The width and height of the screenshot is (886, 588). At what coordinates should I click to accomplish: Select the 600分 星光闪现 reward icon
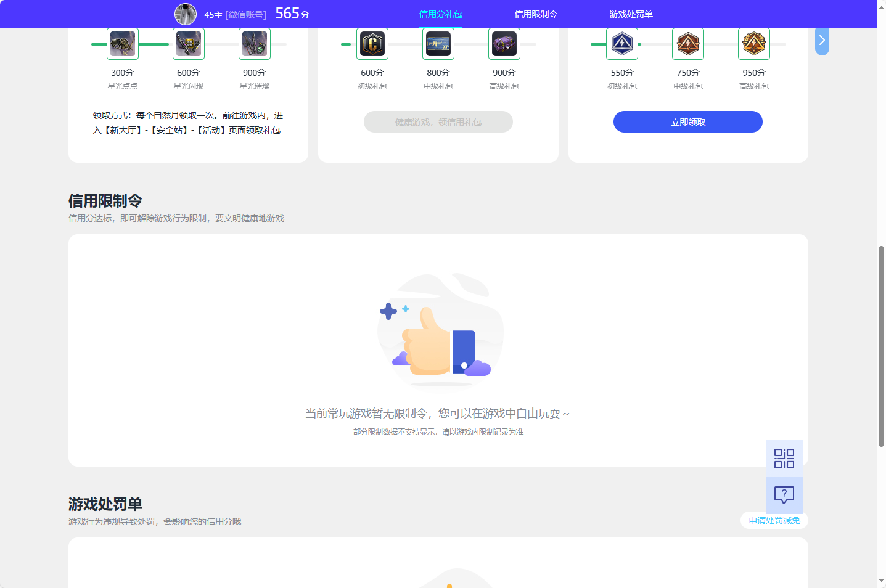pos(189,44)
